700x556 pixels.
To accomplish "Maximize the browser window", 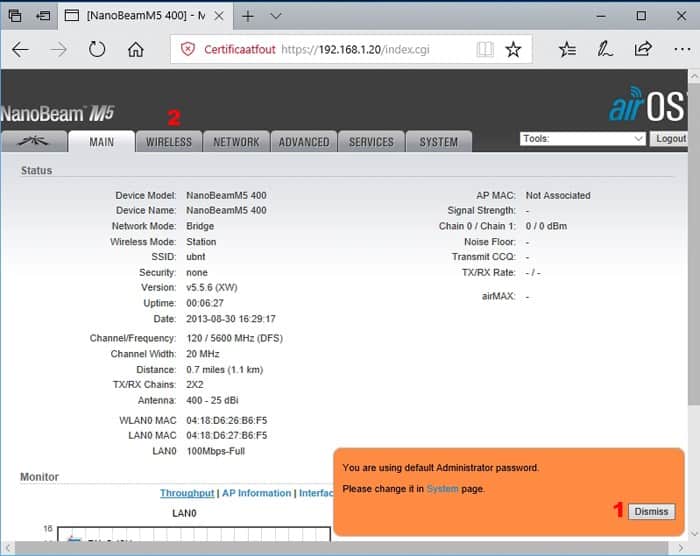I will pyautogui.click(x=641, y=16).
